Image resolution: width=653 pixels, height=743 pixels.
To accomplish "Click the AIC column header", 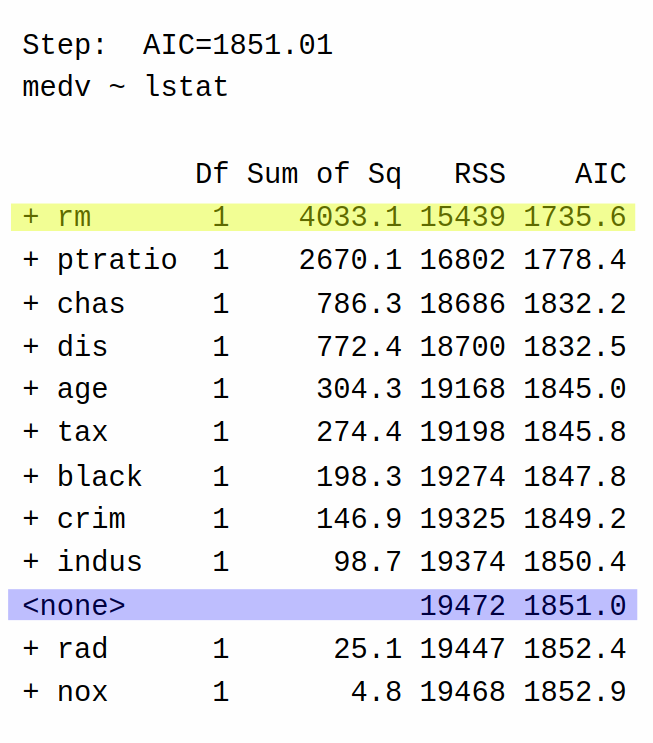I will point(601,173).
